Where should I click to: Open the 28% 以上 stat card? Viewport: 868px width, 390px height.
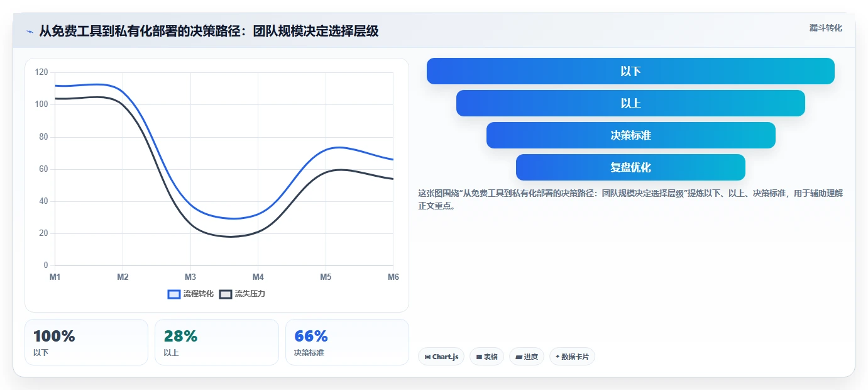(217, 342)
